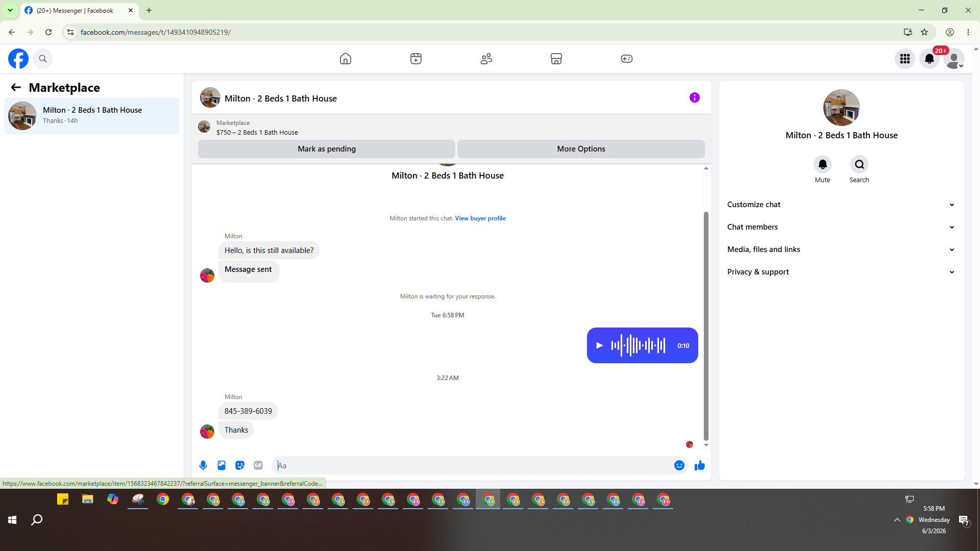Open View buyer profile link
Viewport: 980px width, 551px height.
[480, 218]
